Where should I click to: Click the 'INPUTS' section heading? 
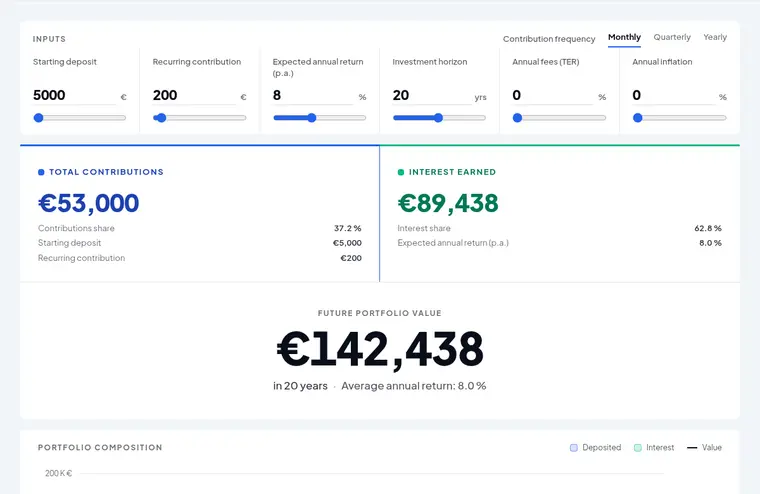49,39
